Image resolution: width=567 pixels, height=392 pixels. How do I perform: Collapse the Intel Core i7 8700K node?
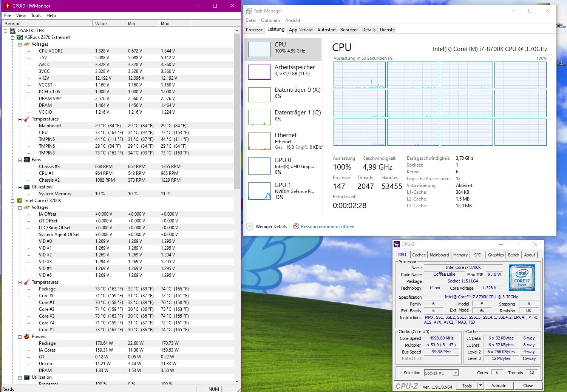point(13,201)
